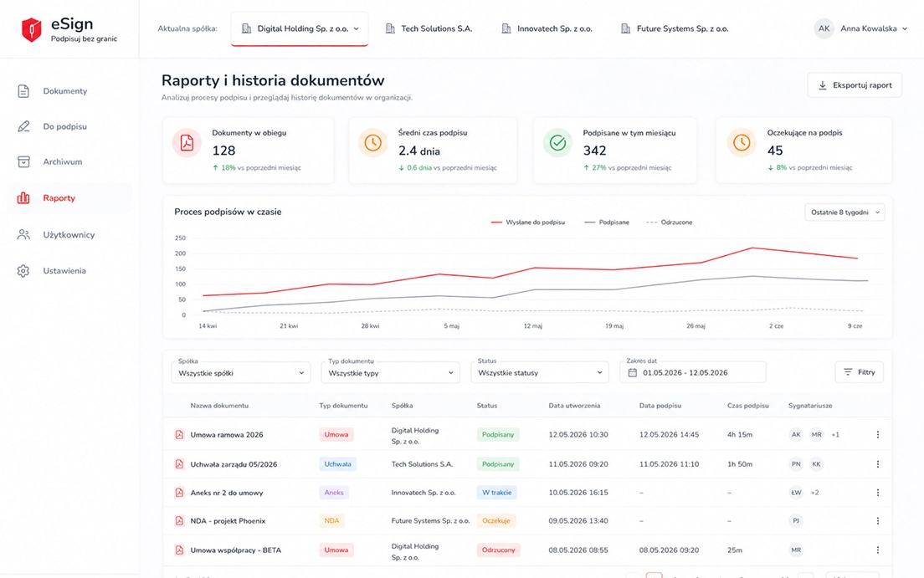
Task: Click the PDF icon on Dokumenty w obiegu card
Action: pyautogui.click(x=187, y=142)
